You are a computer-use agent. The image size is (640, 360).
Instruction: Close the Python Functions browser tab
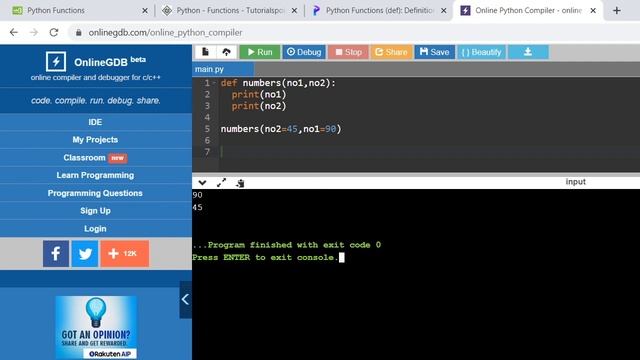(x=145, y=11)
